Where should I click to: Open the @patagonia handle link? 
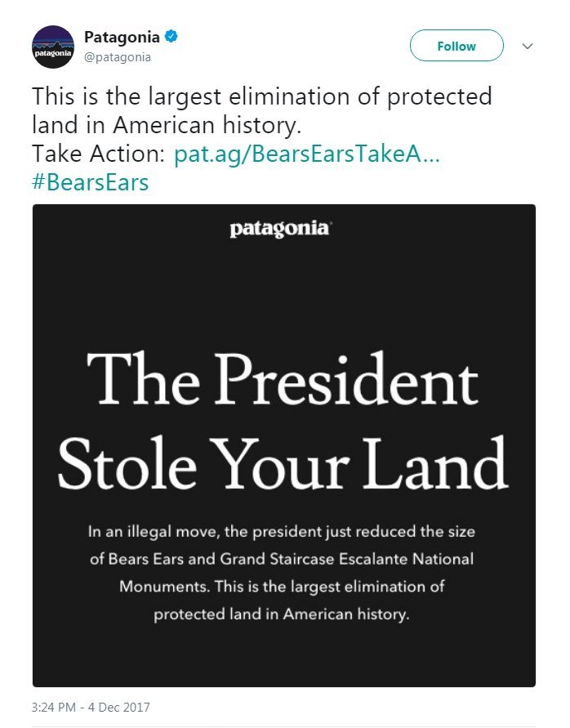pos(118,57)
